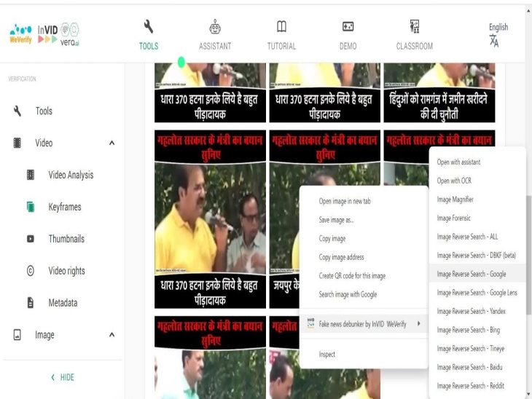
Task: Open the Classroom icon in header
Action: click(x=414, y=26)
